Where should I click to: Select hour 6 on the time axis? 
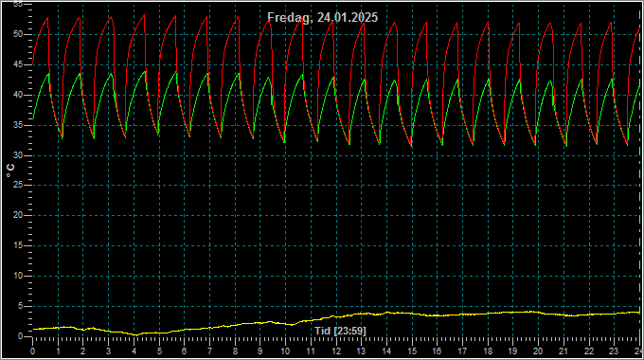coord(185,351)
